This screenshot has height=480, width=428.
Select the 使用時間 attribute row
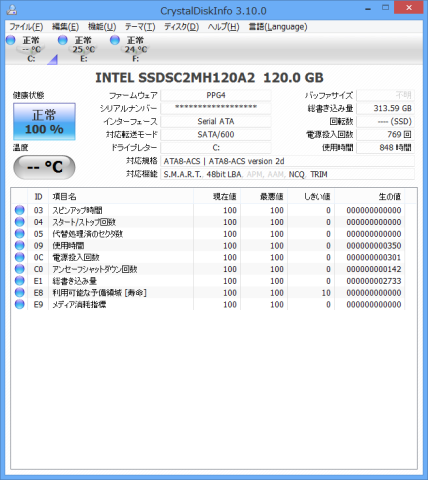pos(208,245)
